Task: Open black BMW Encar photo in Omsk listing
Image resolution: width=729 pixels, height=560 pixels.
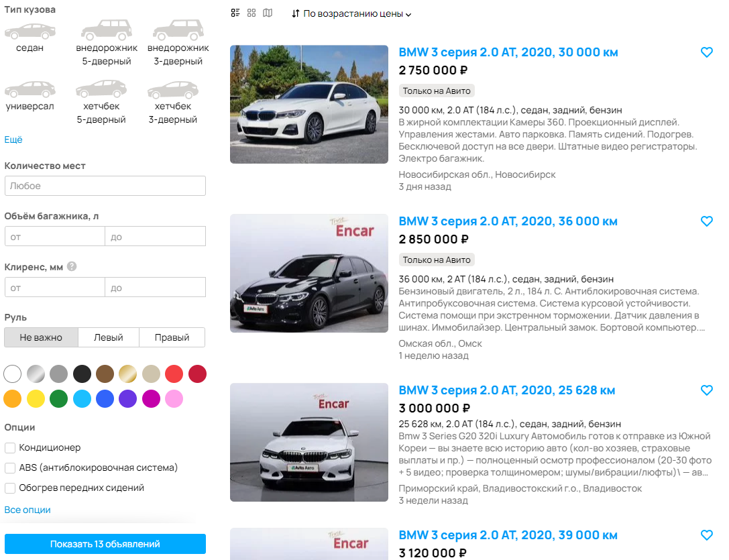Action: (x=309, y=273)
